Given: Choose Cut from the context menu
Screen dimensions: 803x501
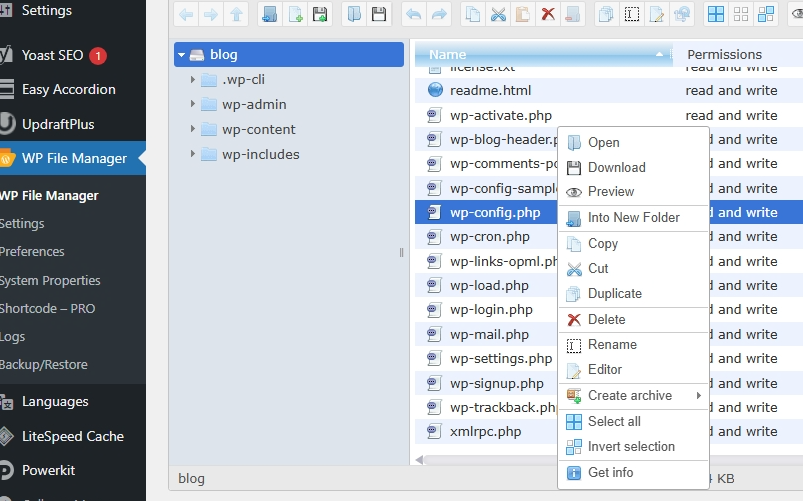Looking at the screenshot, I should tap(633, 268).
